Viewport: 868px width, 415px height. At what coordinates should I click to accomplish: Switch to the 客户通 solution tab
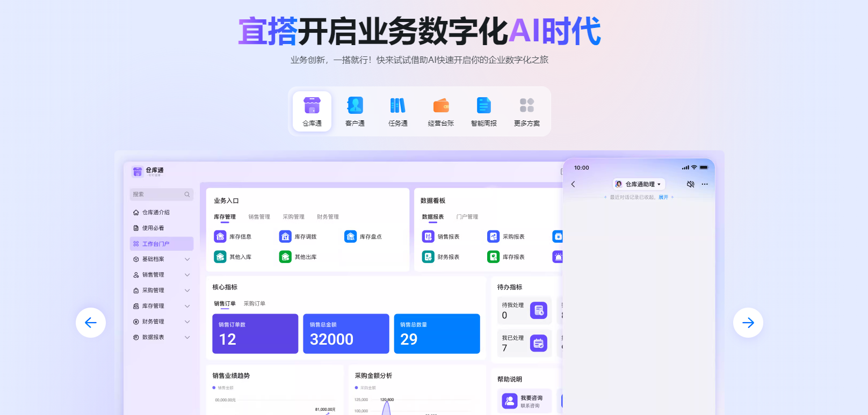(355, 111)
